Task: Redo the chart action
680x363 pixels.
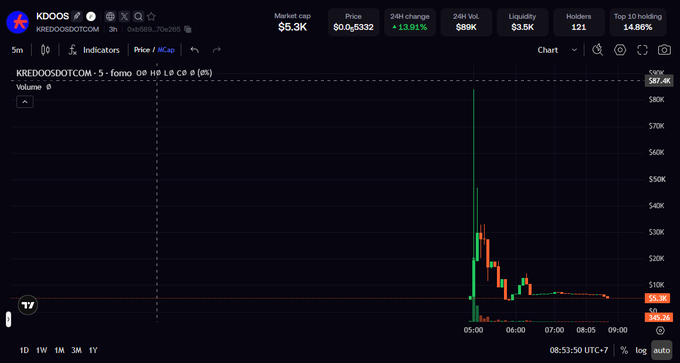Action: pyautogui.click(x=217, y=50)
